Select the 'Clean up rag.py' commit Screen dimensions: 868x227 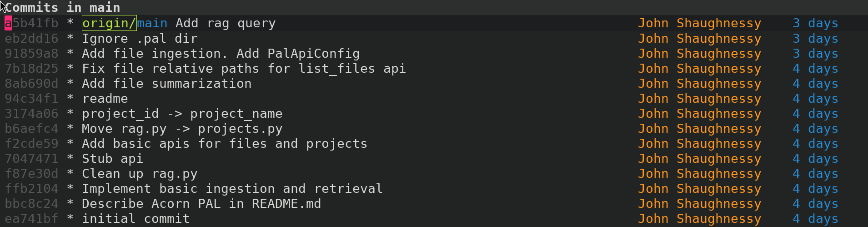coord(434,174)
